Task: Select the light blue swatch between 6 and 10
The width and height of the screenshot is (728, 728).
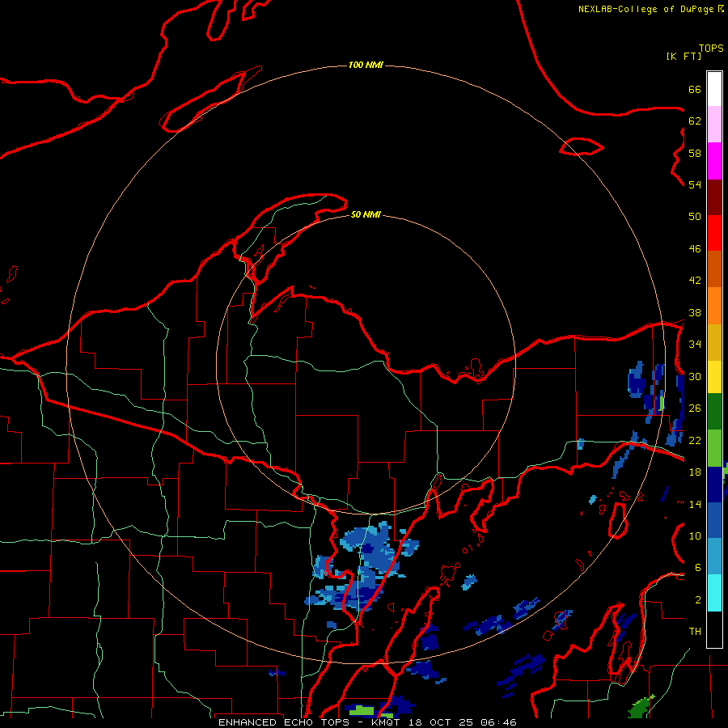Action: (x=714, y=557)
